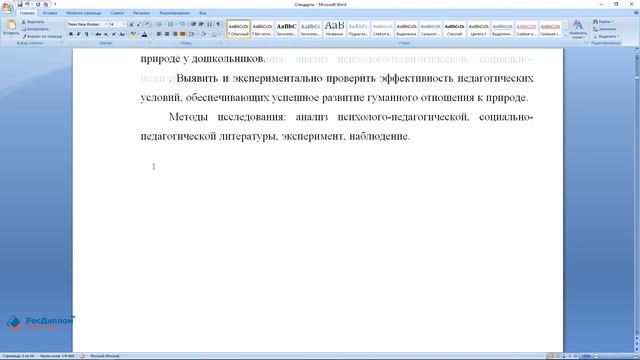This screenshot has height=360, width=640.
Task: Click Русский (Россия) language indicator
Action: pos(104,356)
